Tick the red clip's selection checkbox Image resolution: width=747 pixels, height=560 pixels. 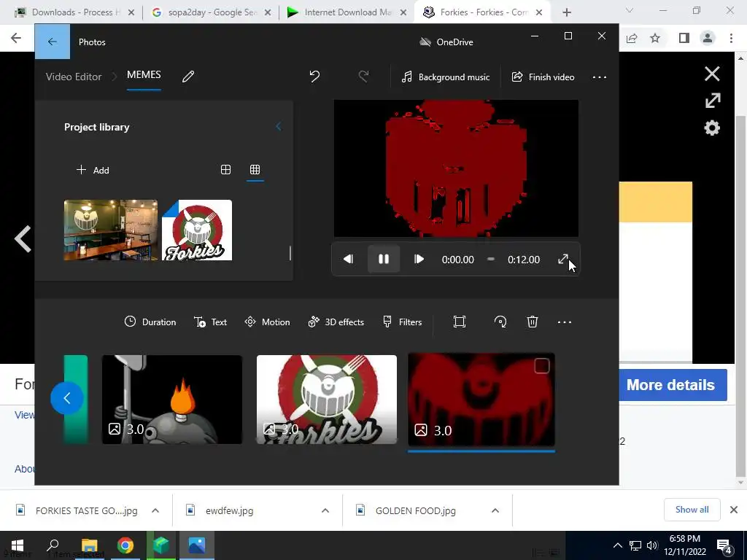[x=542, y=366]
